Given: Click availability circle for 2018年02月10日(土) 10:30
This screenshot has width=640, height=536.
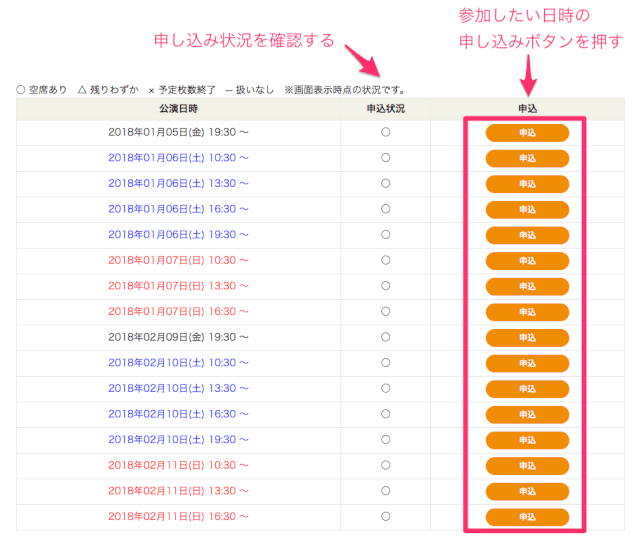Looking at the screenshot, I should (x=385, y=363).
